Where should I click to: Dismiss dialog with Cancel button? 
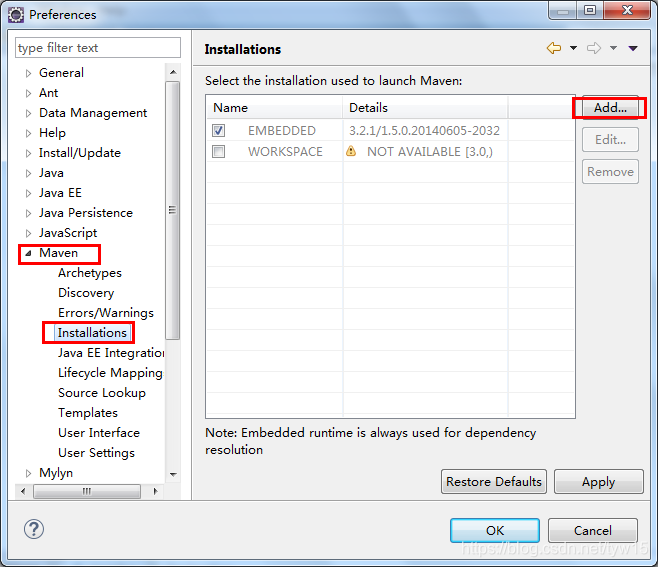coord(593,530)
